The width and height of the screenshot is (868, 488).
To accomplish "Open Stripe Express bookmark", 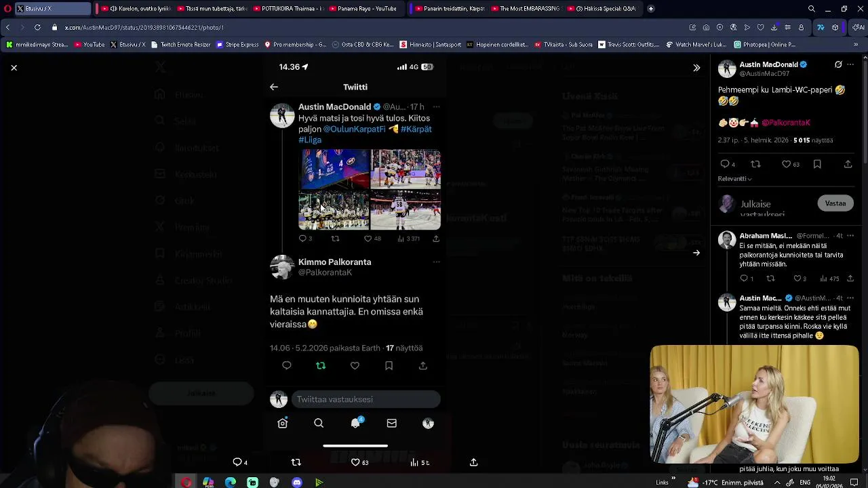I will [x=237, y=45].
